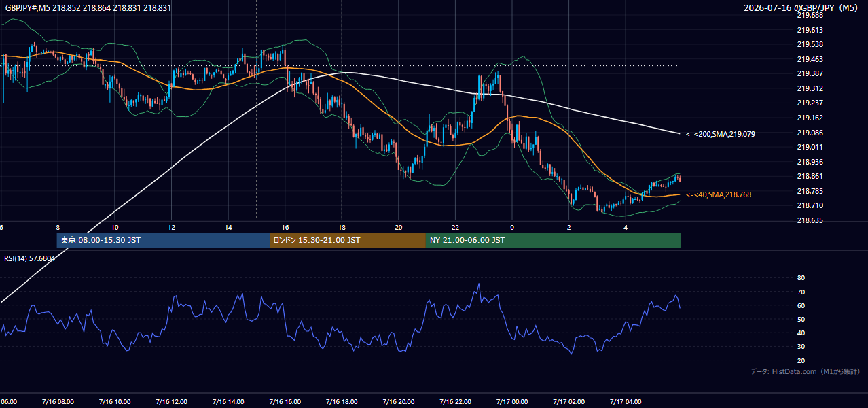
Task: Click hour tick '14' under the price chart
Action: (x=228, y=228)
